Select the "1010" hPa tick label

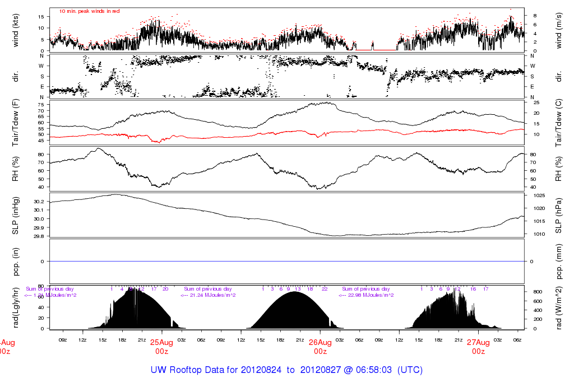pyautogui.click(x=539, y=234)
